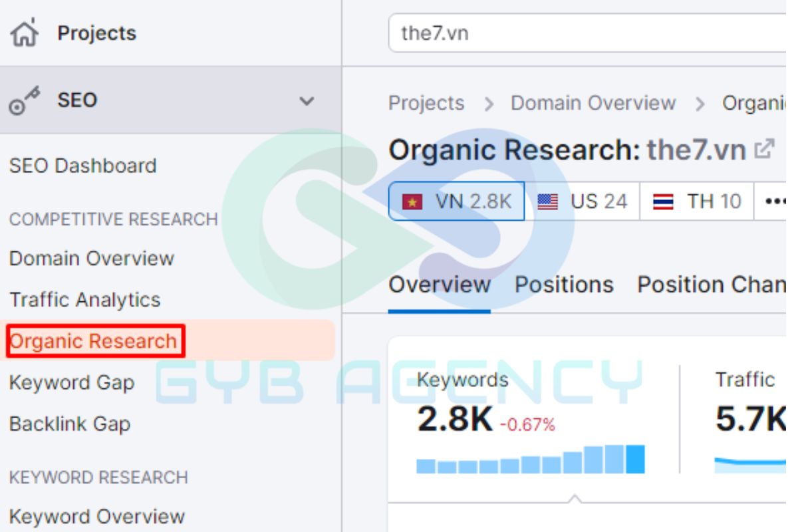Open Keyword Overview in sidebar
This screenshot has height=532, width=798.
coord(97,516)
